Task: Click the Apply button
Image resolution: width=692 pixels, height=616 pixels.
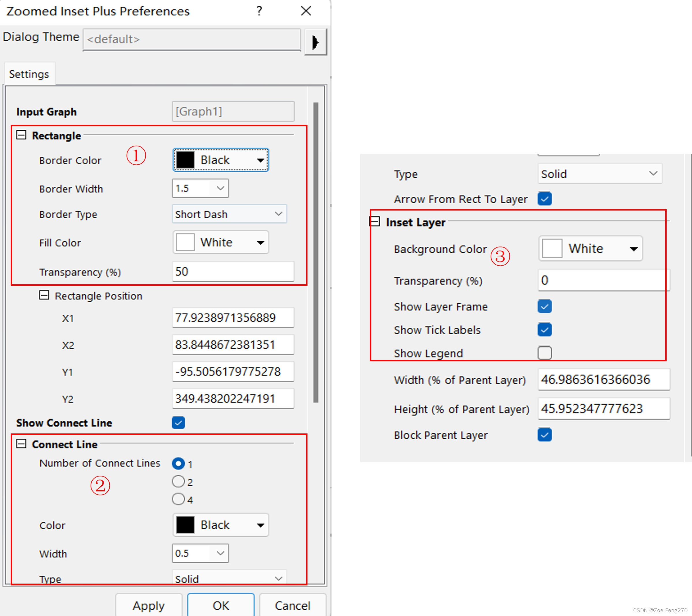Action: click(149, 605)
